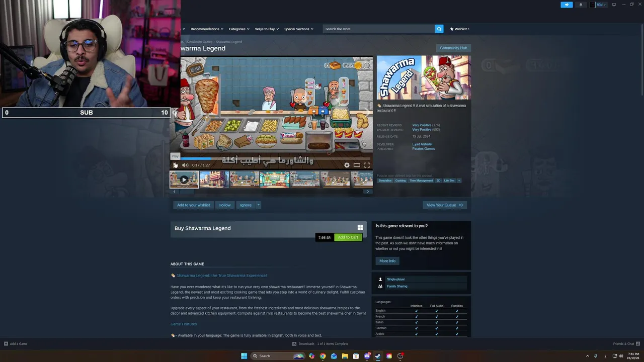The image size is (644, 362).
Task: Switch trailer to theater mode
Action: coord(357,165)
